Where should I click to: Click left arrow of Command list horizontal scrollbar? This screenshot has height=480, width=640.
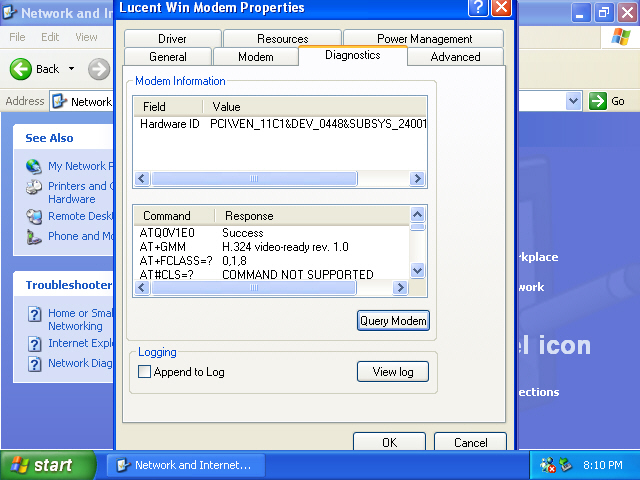pos(142,287)
